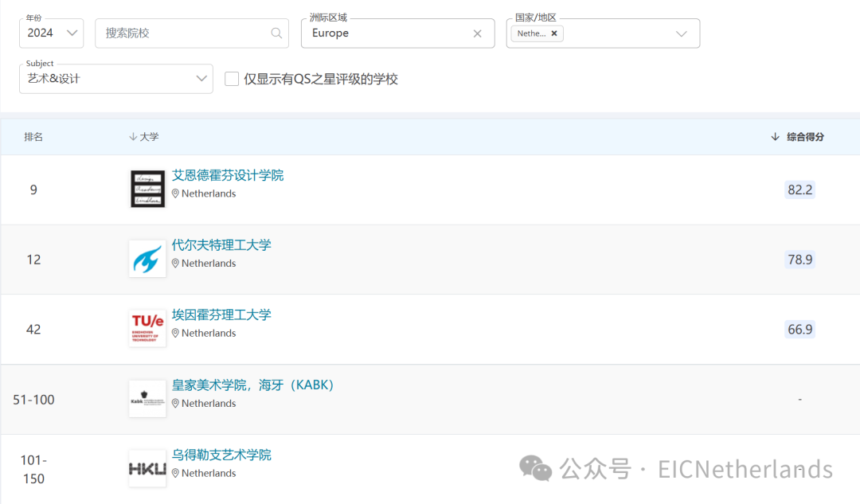Open the 艾恩德霍芬设计学院 link
Screen dimensions: 860x504
[x=228, y=175]
